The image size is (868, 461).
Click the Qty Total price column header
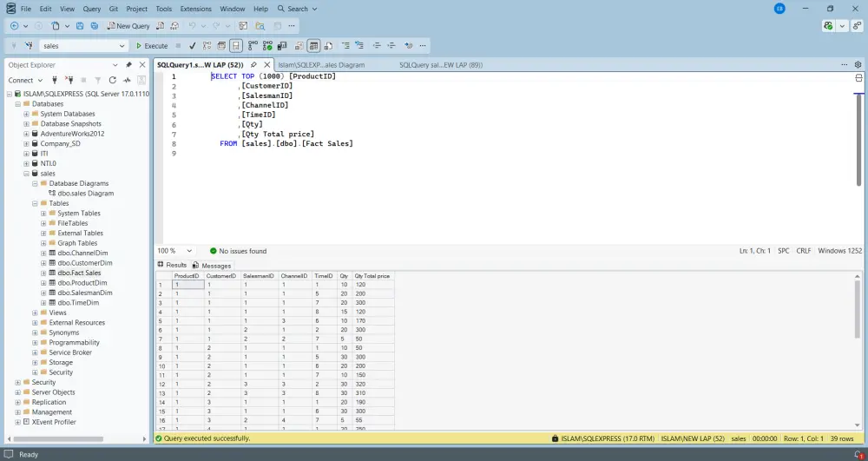tap(372, 275)
